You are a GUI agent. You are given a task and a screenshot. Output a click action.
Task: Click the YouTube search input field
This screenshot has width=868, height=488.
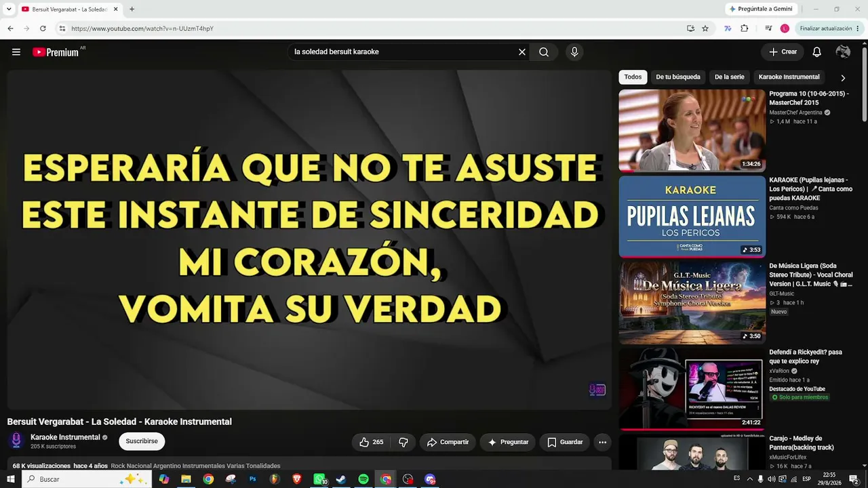coord(403,52)
